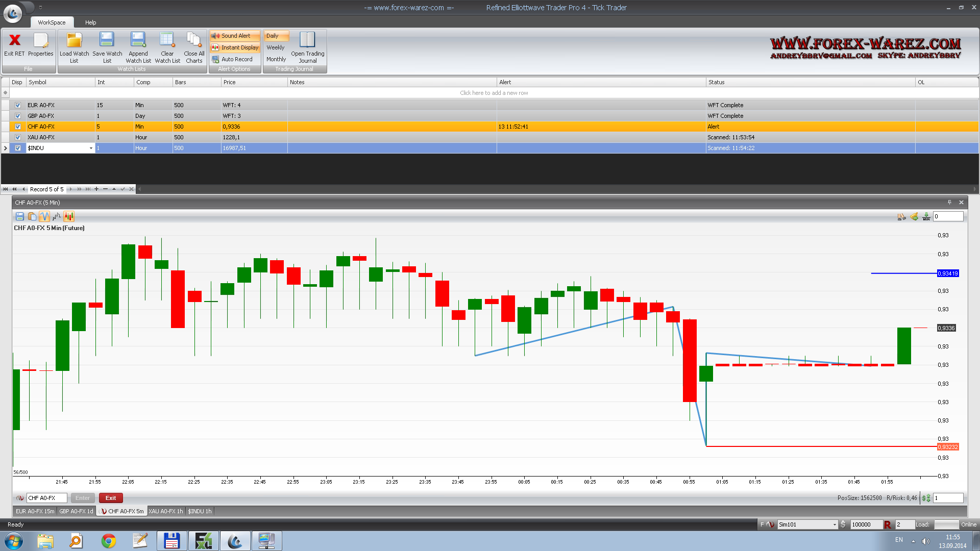Open Load Watch List
The width and height of the screenshot is (980, 551).
[x=74, y=41]
